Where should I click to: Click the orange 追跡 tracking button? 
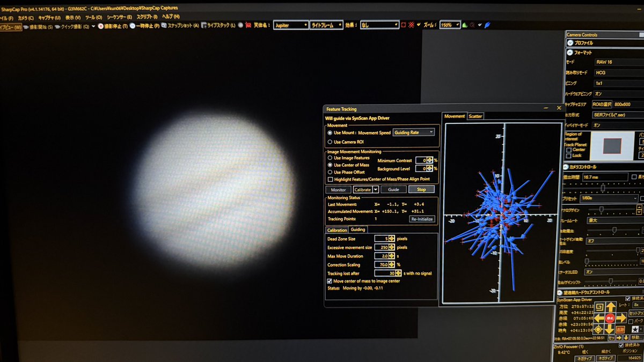pyautogui.click(x=620, y=329)
